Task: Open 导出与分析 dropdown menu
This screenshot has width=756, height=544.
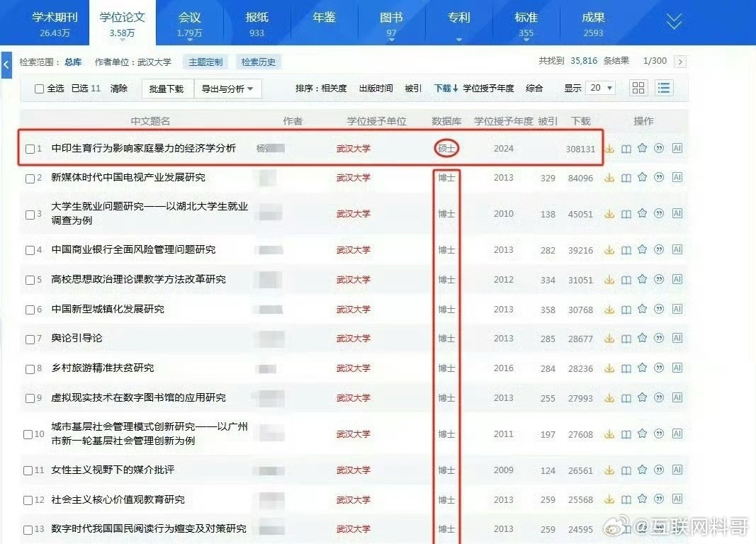Action: point(227,89)
